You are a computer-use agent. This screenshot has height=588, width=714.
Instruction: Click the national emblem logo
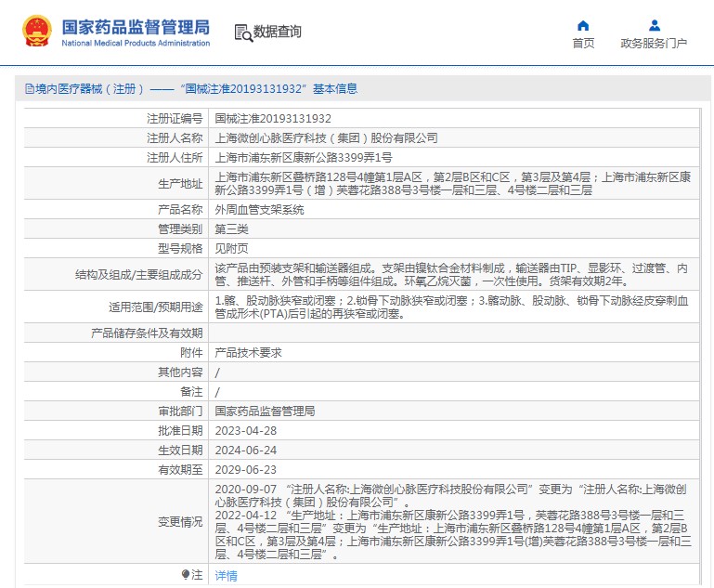(37, 31)
